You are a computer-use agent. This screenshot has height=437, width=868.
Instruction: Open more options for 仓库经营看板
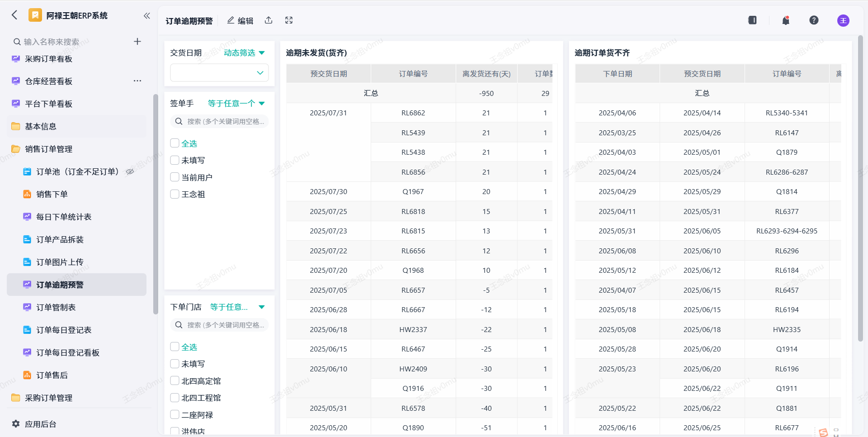coord(137,81)
